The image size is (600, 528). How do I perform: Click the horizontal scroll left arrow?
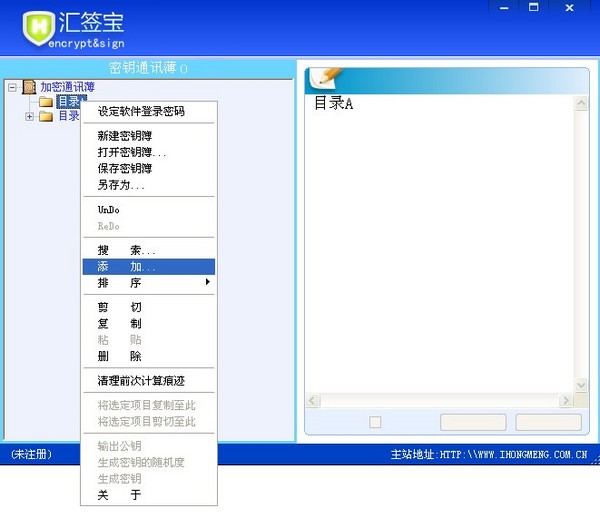pyautogui.click(x=313, y=401)
